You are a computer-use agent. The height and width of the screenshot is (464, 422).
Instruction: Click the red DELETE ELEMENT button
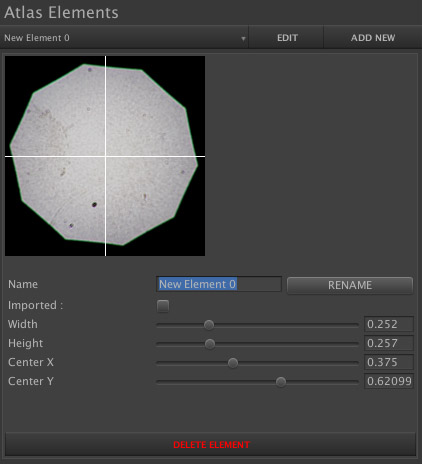pyautogui.click(x=211, y=445)
